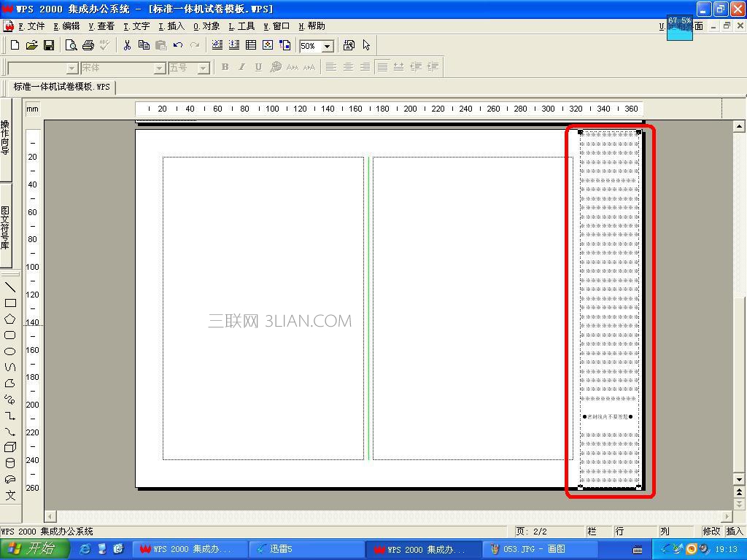Toggle Bold formatting button
747x560 pixels.
click(225, 67)
